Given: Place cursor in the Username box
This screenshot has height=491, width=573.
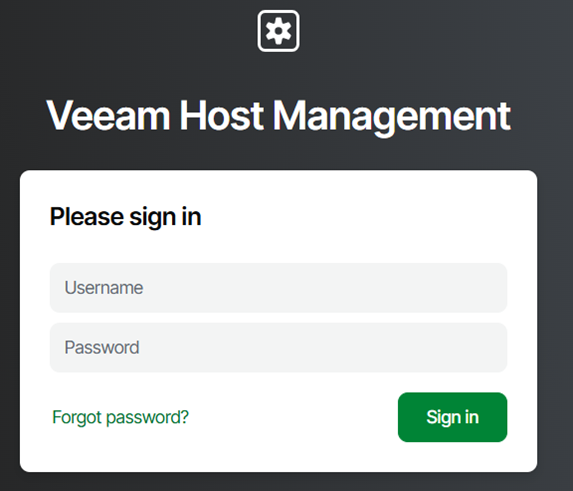Looking at the screenshot, I should click(278, 288).
